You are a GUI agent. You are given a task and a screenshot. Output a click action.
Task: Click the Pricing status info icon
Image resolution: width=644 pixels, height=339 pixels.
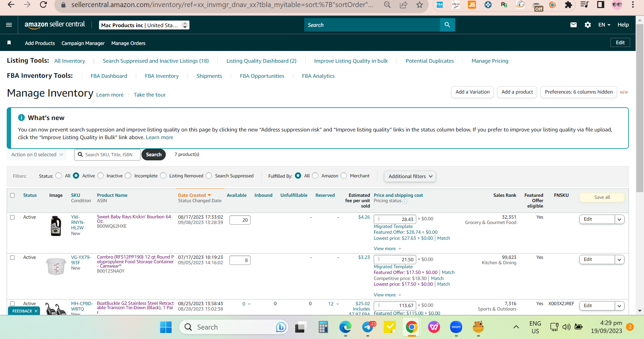[x=405, y=202]
